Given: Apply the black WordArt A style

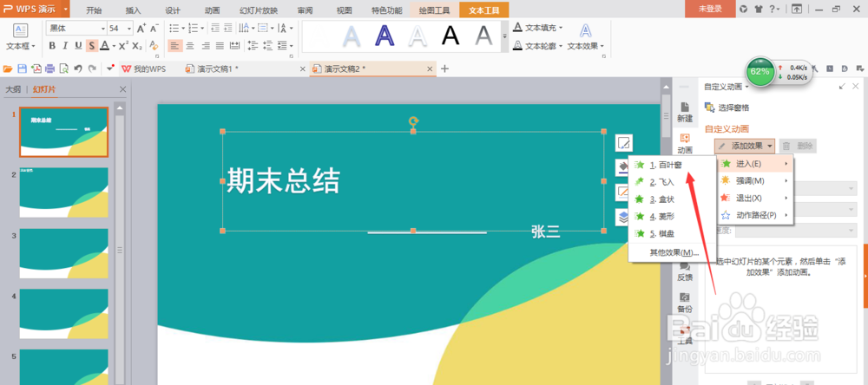Looking at the screenshot, I should tap(451, 36).
